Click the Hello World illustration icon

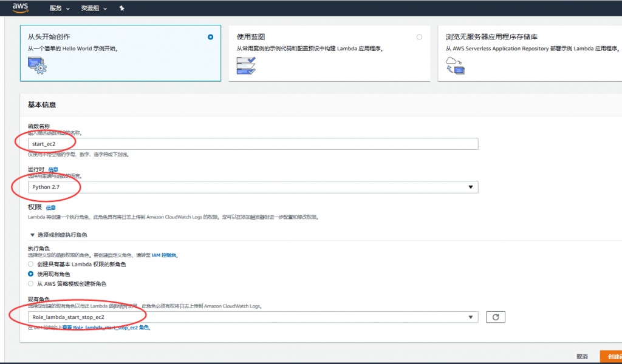37,66
